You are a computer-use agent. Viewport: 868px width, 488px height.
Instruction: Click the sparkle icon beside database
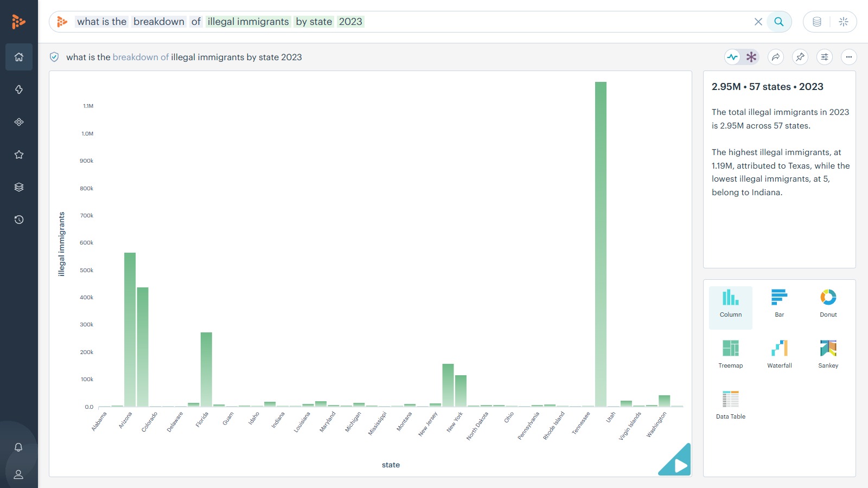coord(844,22)
